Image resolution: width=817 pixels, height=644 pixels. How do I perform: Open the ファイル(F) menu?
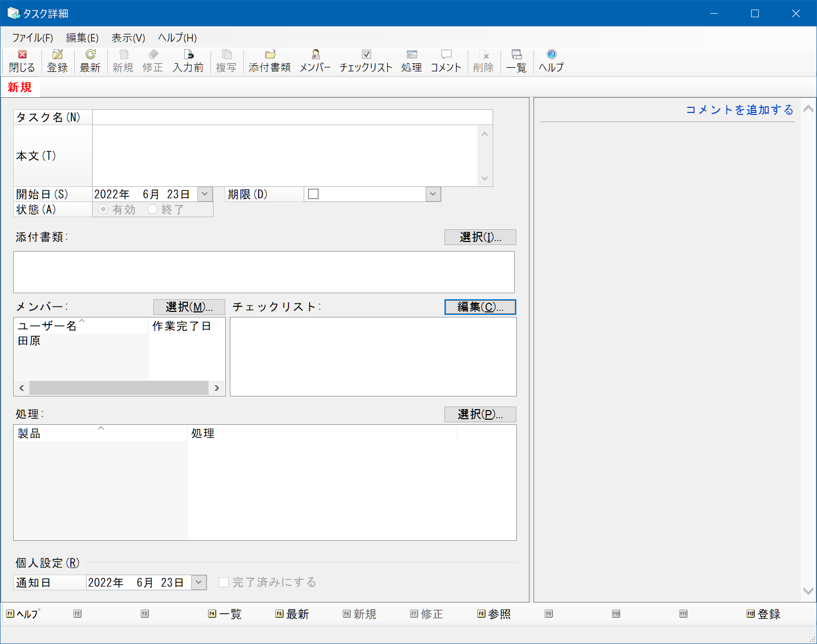click(32, 38)
